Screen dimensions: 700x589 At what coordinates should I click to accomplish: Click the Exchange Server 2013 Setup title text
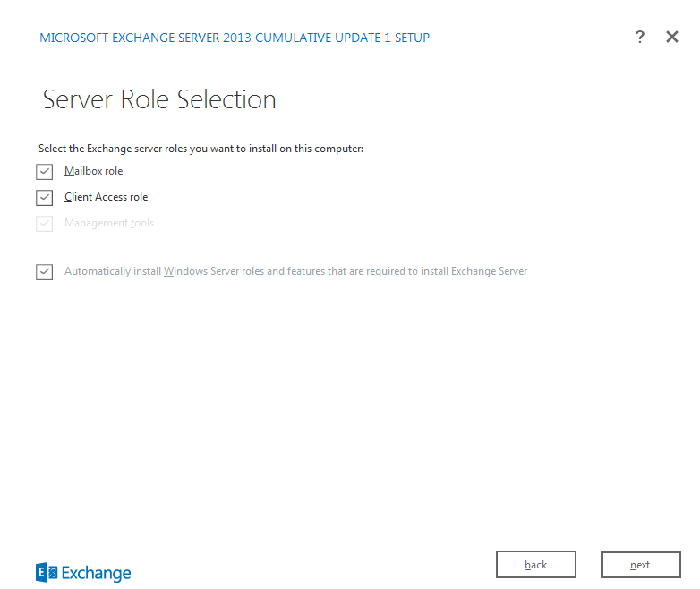[235, 38]
